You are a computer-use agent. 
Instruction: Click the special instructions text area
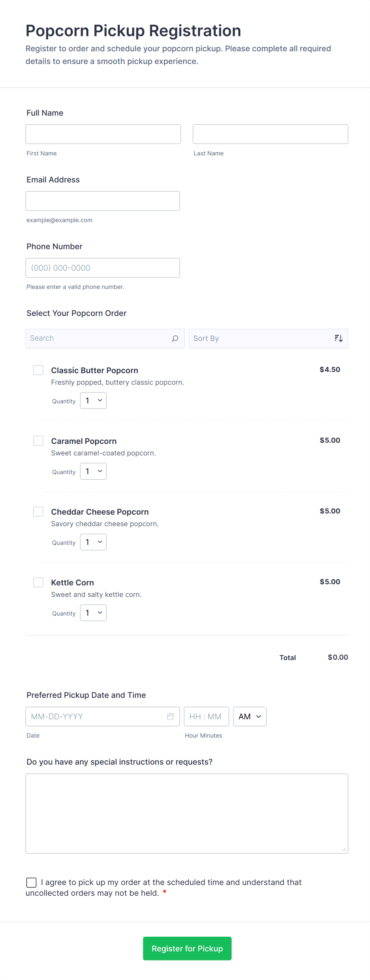(187, 813)
